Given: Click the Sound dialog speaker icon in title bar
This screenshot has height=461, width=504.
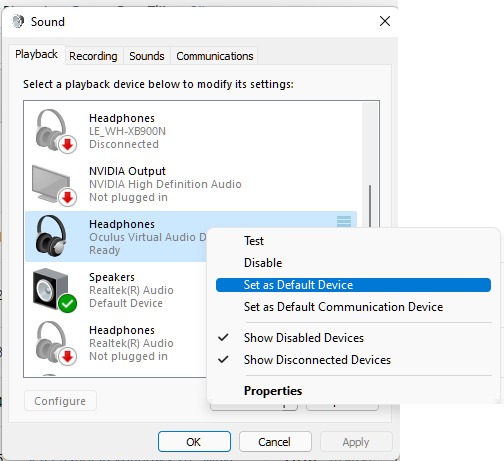Looking at the screenshot, I should [18, 21].
